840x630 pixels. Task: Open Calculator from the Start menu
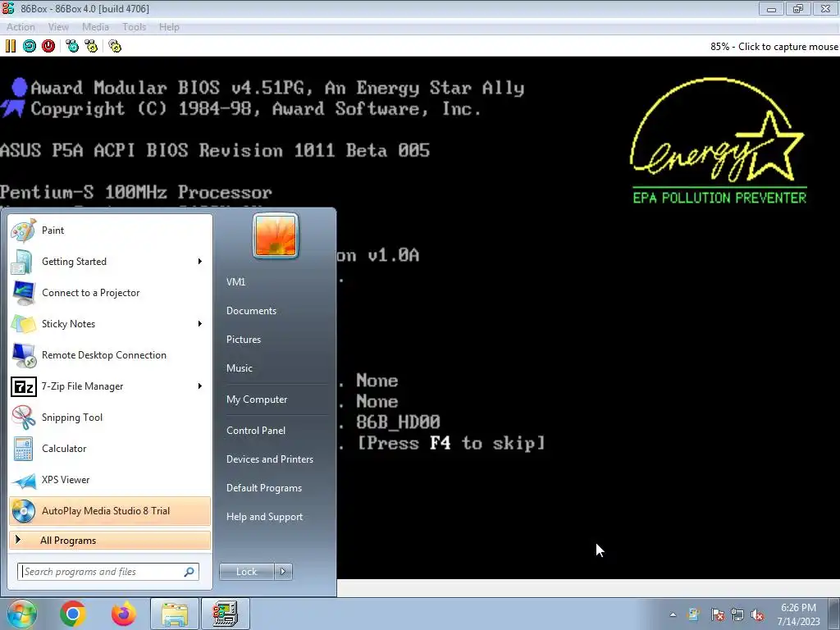110,449
